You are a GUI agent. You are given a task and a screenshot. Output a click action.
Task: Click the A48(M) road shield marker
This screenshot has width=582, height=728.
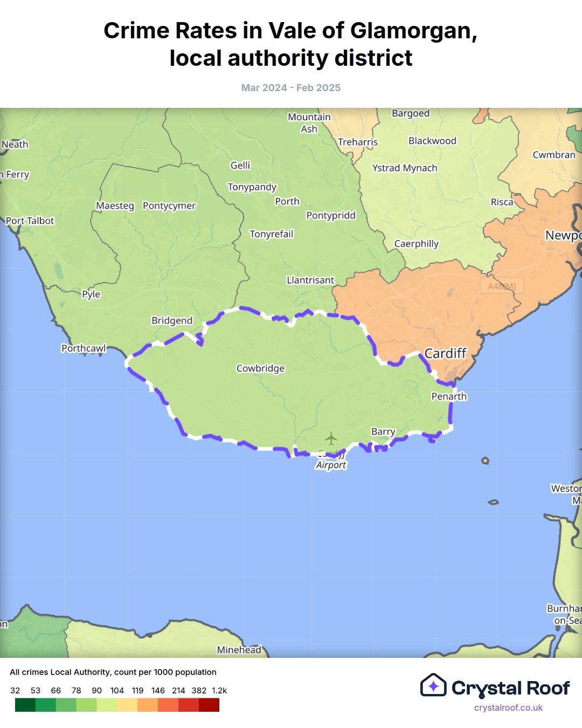[502, 286]
